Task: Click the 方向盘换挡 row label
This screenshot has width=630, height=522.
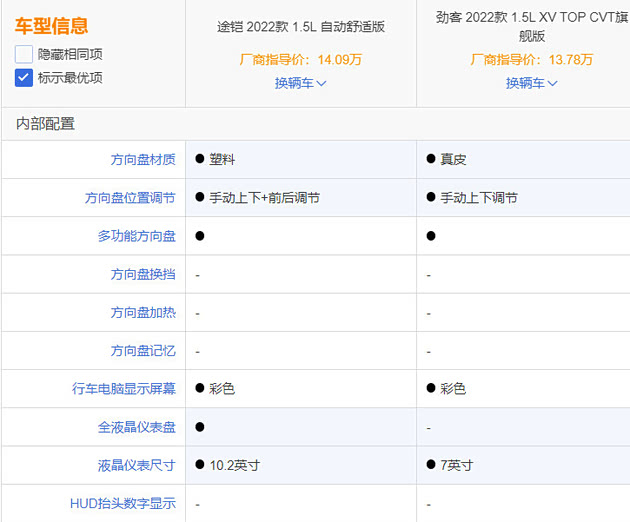Action: point(143,274)
